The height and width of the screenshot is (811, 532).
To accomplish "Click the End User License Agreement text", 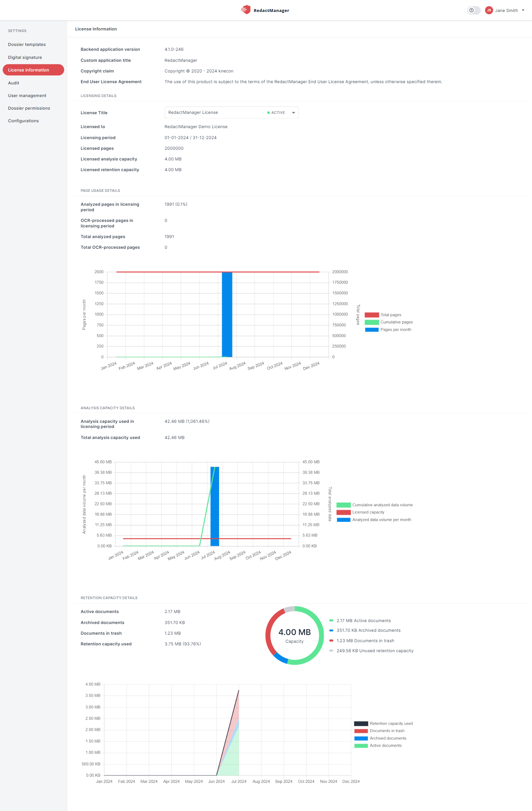I will (x=303, y=82).
